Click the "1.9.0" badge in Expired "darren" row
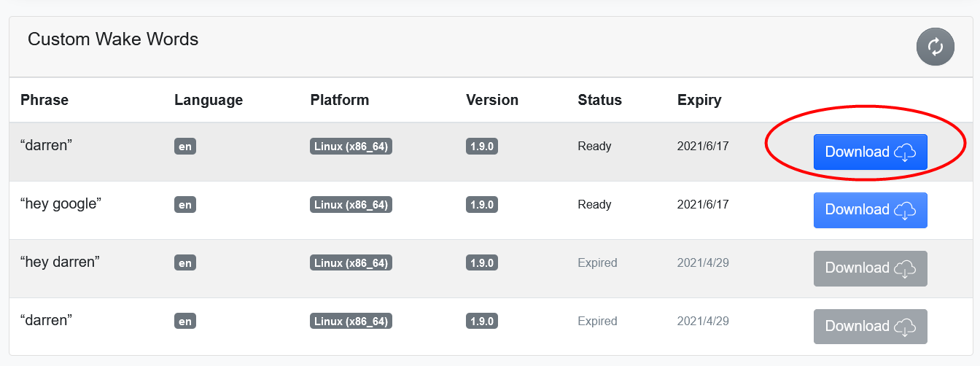This screenshot has width=980, height=366. tap(482, 322)
